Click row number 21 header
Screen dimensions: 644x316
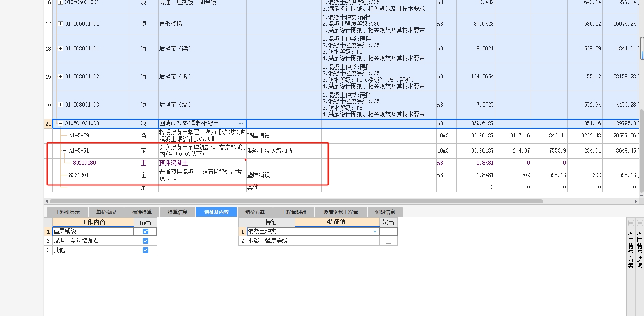48,124
